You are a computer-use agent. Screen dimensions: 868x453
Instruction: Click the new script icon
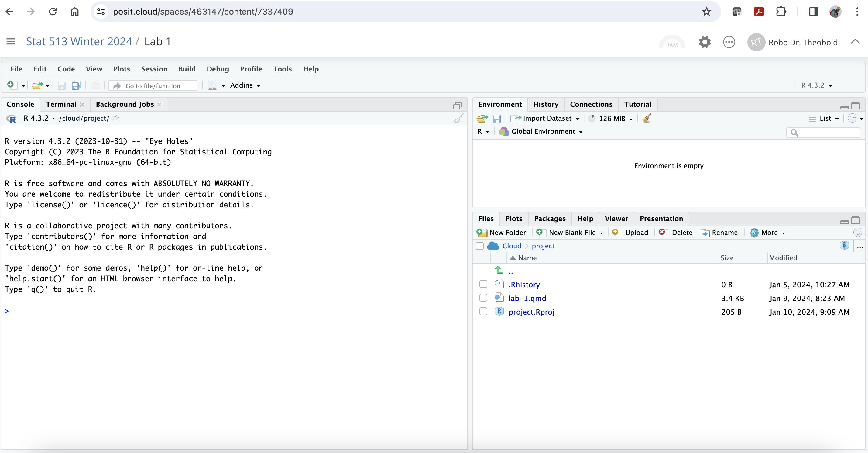tap(12, 85)
